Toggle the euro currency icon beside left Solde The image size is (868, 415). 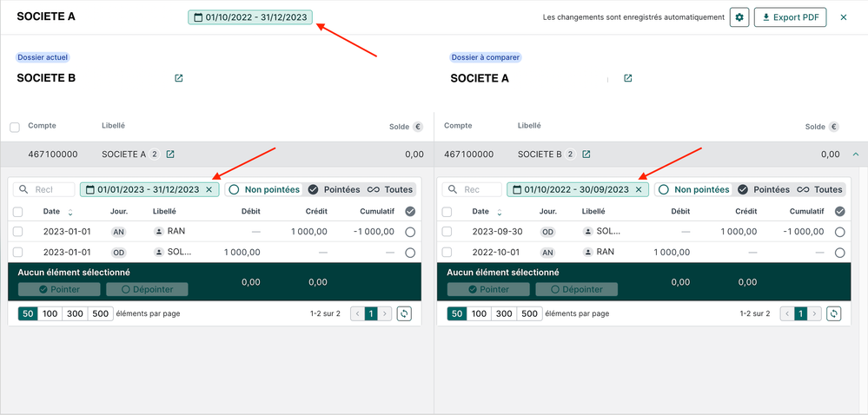[418, 127]
